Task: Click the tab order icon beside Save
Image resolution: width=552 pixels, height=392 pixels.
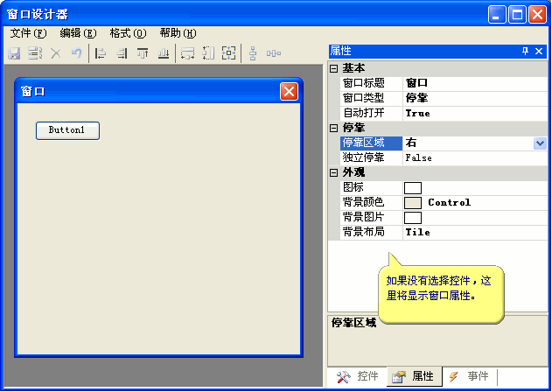Action: [x=35, y=53]
